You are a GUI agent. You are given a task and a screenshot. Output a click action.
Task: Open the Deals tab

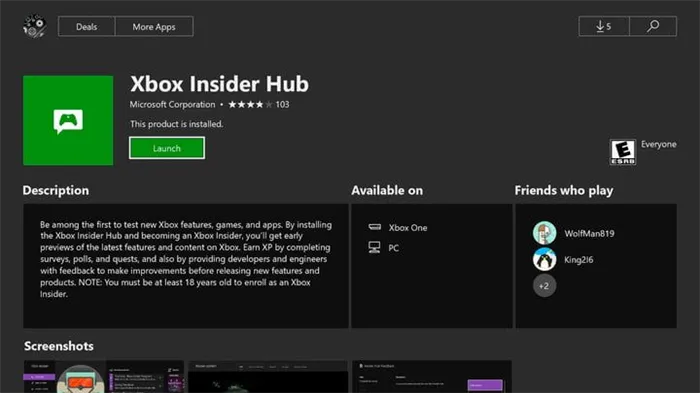[x=87, y=26]
